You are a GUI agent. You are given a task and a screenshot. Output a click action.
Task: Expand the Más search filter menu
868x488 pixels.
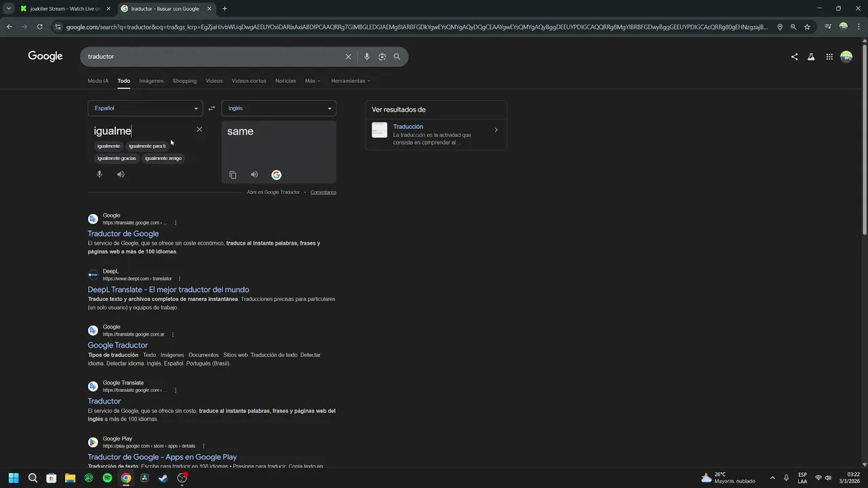(x=313, y=81)
